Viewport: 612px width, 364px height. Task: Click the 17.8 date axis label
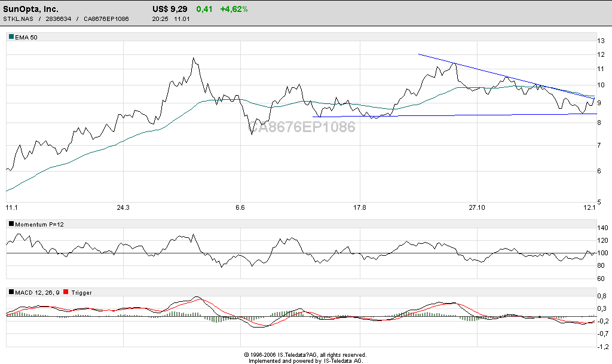359,207
